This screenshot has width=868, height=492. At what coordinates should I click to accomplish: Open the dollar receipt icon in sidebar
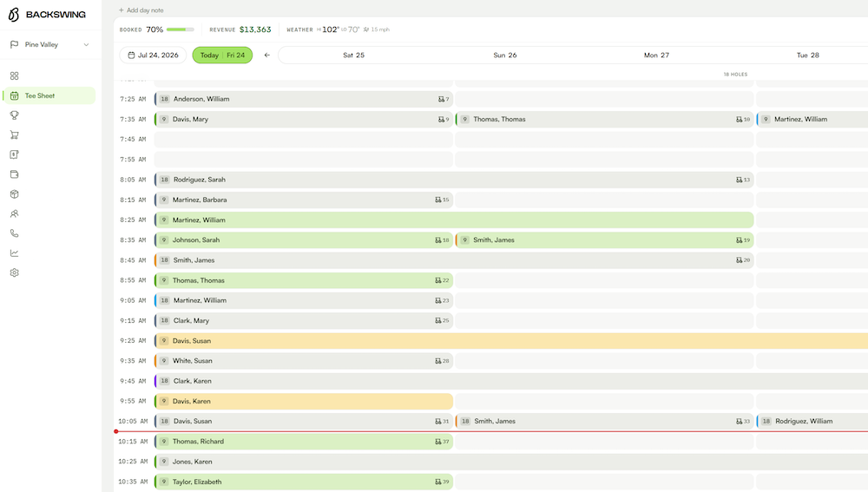point(15,154)
